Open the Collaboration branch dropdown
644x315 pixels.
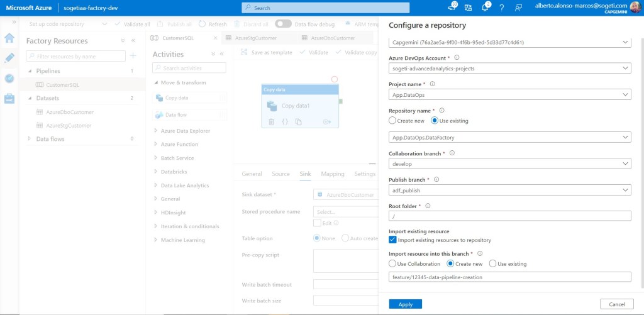tap(509, 163)
